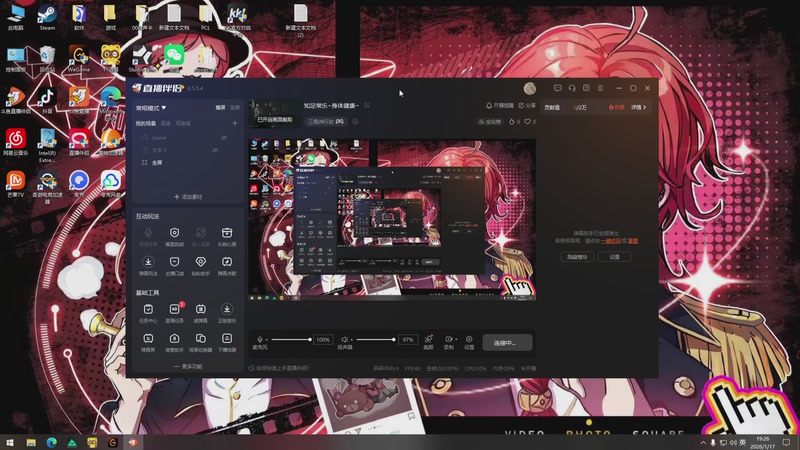This screenshot has height=450, width=800.
Task: Select the 文本 1 source row
Action: tap(188, 150)
